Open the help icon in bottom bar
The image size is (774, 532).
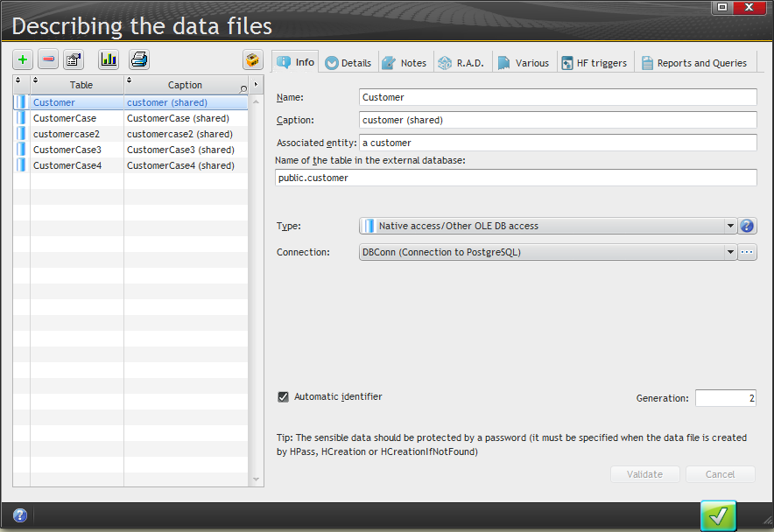pyautogui.click(x=20, y=515)
